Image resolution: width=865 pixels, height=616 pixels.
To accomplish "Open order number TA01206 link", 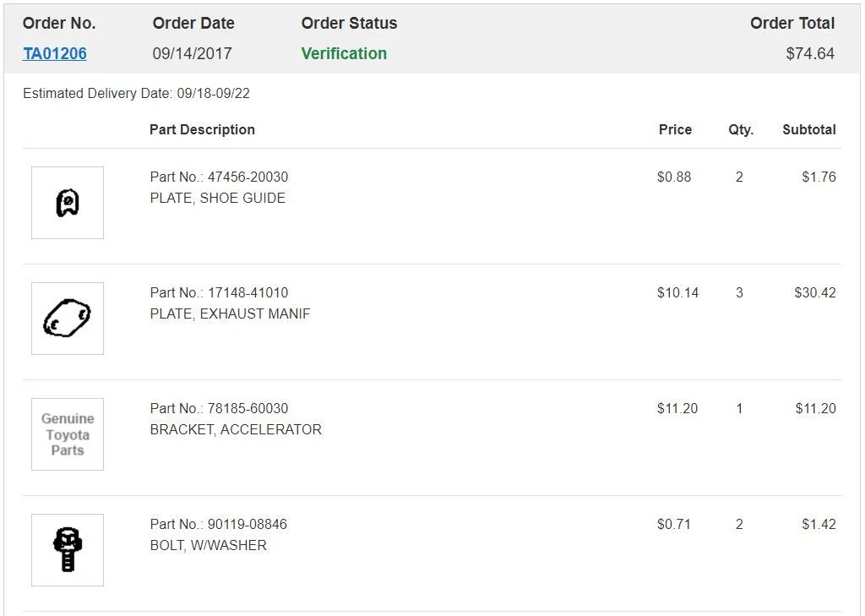I will point(55,53).
